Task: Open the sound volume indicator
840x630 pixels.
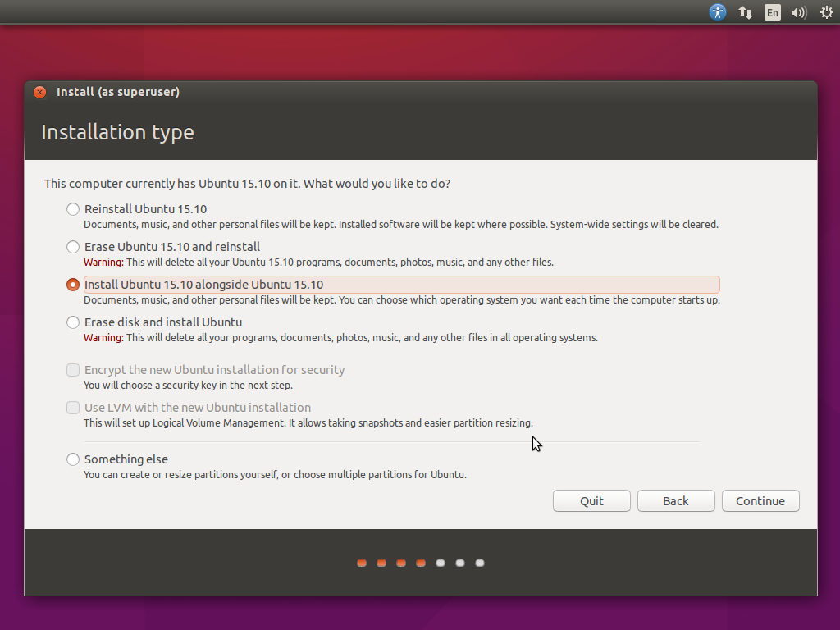Action: [798, 12]
